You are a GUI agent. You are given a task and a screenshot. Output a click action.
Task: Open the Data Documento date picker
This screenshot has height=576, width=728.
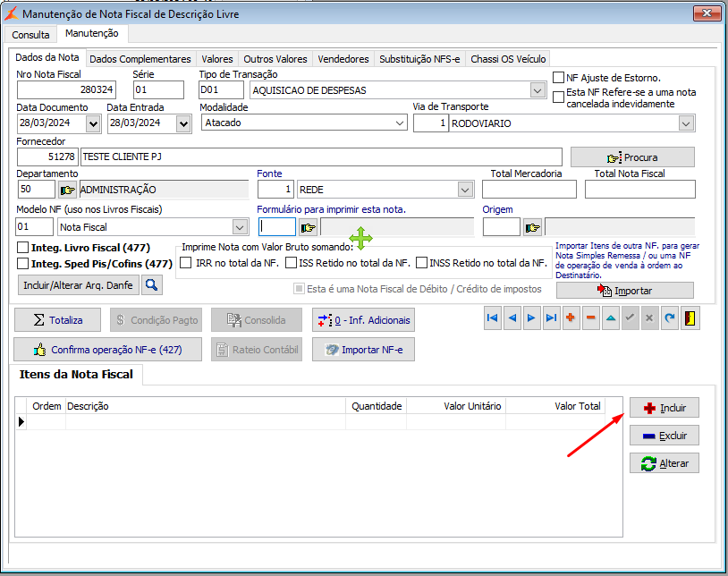point(95,123)
